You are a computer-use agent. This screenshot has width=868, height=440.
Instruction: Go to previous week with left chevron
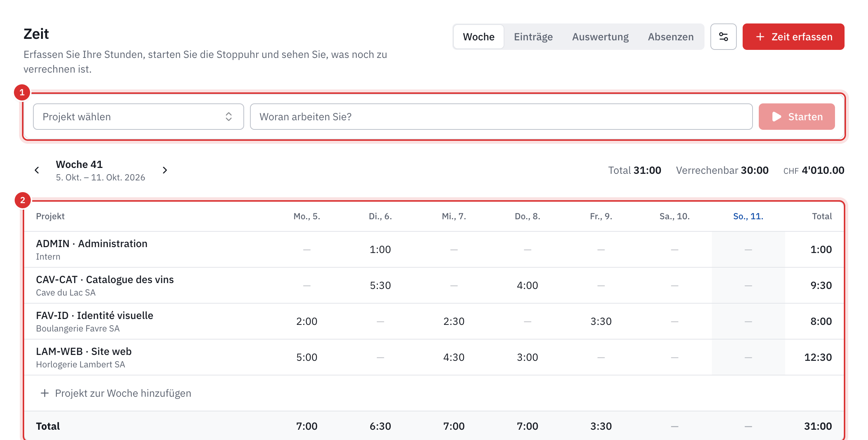(x=37, y=170)
